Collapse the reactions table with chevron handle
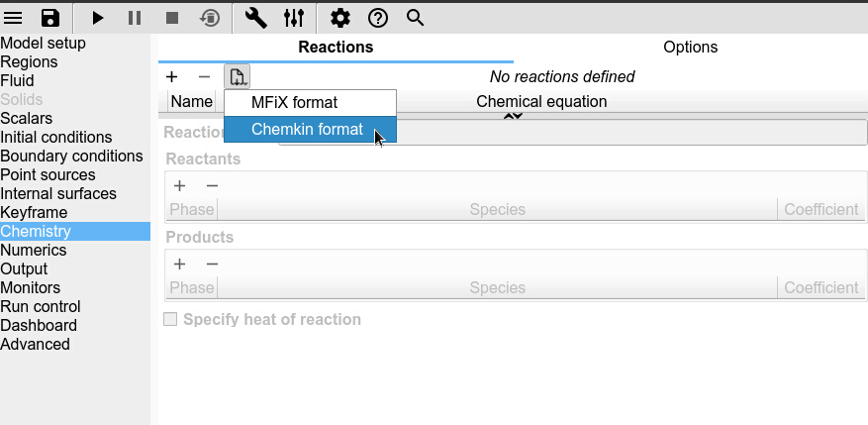 (513, 116)
